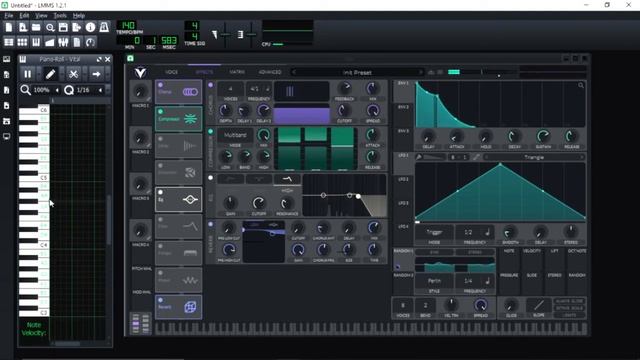The width and height of the screenshot is (640, 360).
Task: Open the View menu
Action: (x=41, y=16)
